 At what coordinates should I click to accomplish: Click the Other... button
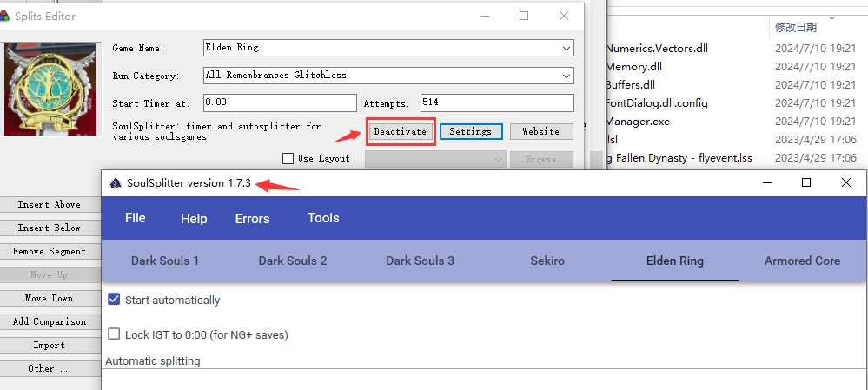(x=50, y=368)
